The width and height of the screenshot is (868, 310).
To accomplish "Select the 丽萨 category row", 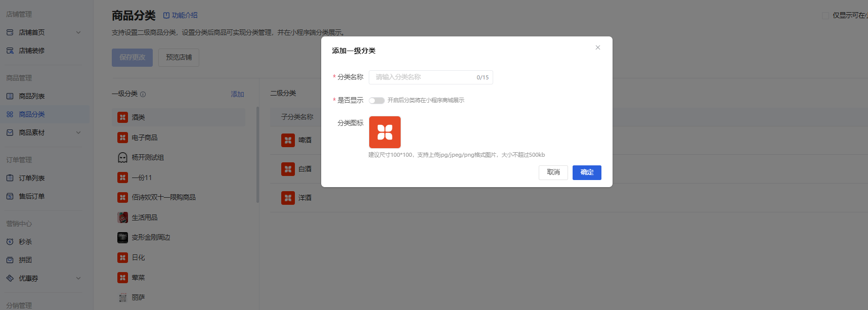I will (x=179, y=297).
